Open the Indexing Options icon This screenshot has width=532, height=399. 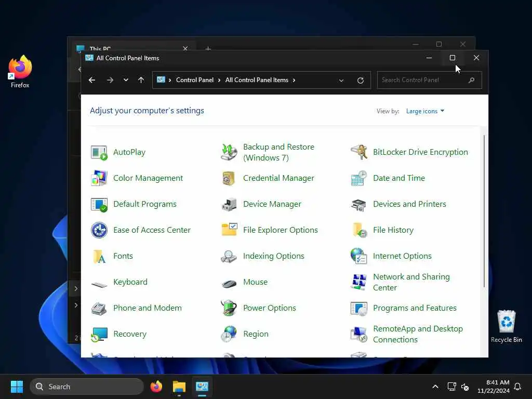point(229,256)
